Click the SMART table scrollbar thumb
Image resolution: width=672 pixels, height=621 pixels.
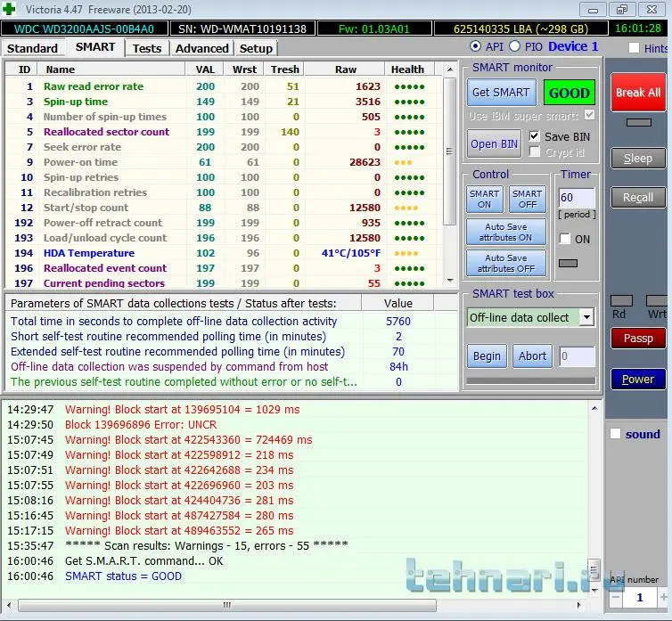449,151
